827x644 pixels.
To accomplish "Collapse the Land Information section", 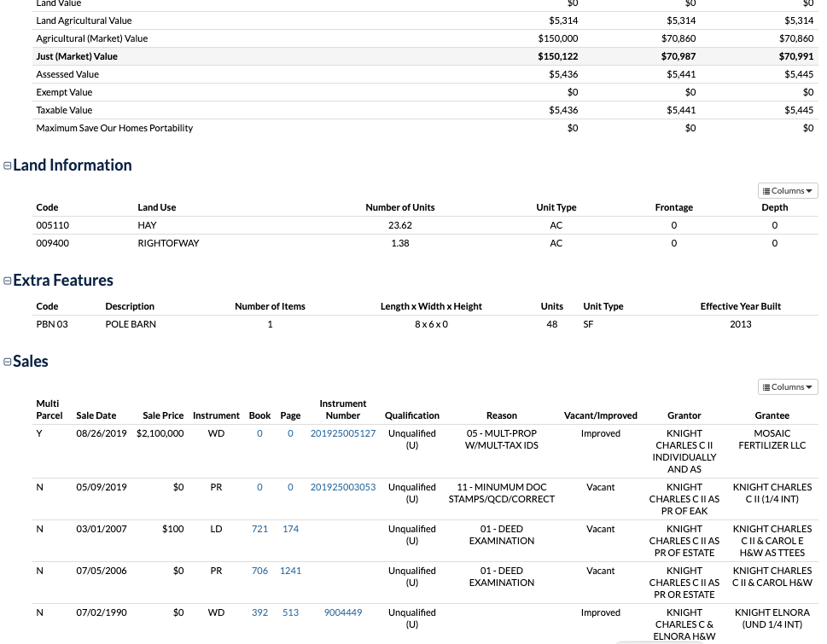I will [x=8, y=166].
